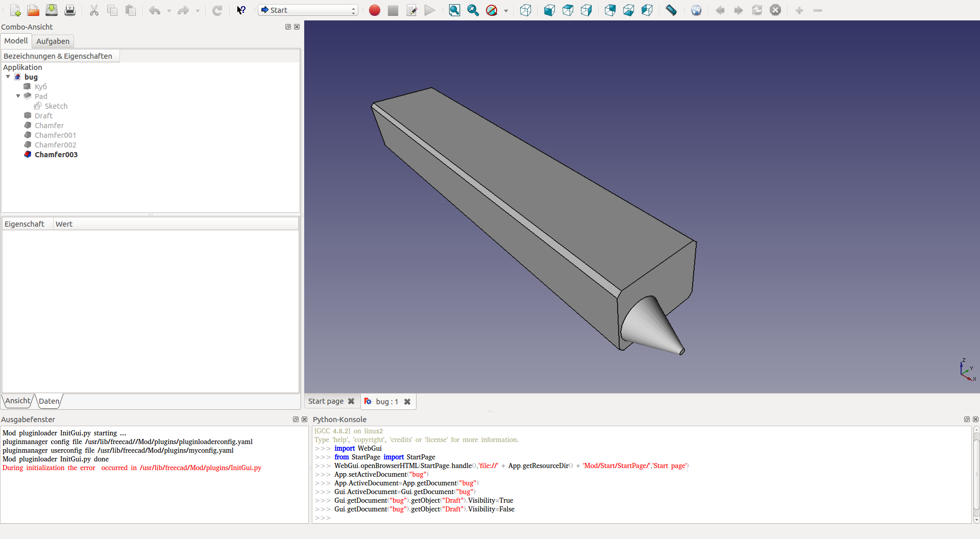Screen dimensions: 980x539
Task: Set the top view
Action: 568,10
